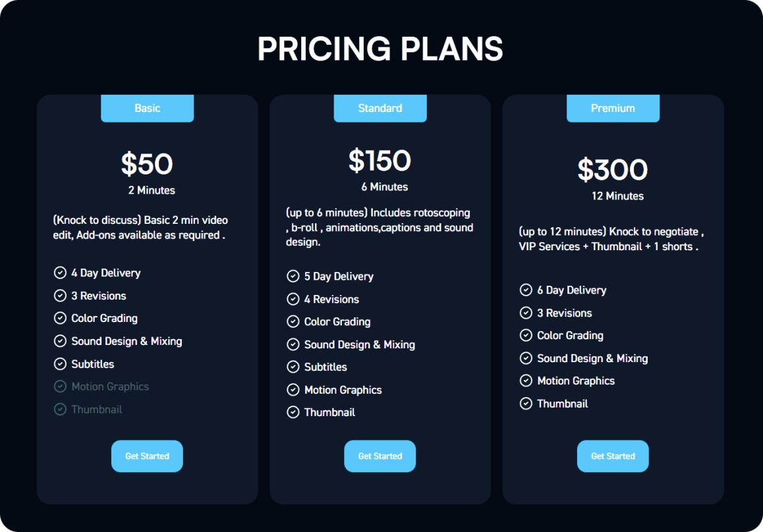Viewport: 763px width, 532px height.
Task: Click the Basic plan's Get Started button
Action: pyautogui.click(x=147, y=456)
